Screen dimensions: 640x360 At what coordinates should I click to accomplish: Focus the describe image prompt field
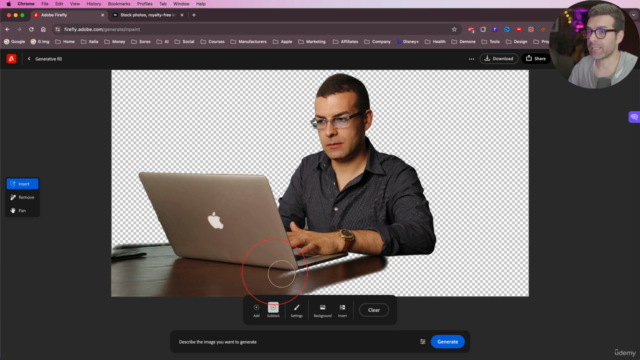coord(296,342)
